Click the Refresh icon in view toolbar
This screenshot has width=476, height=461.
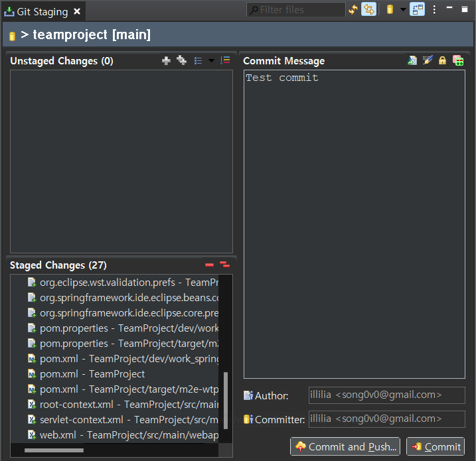tap(353, 10)
